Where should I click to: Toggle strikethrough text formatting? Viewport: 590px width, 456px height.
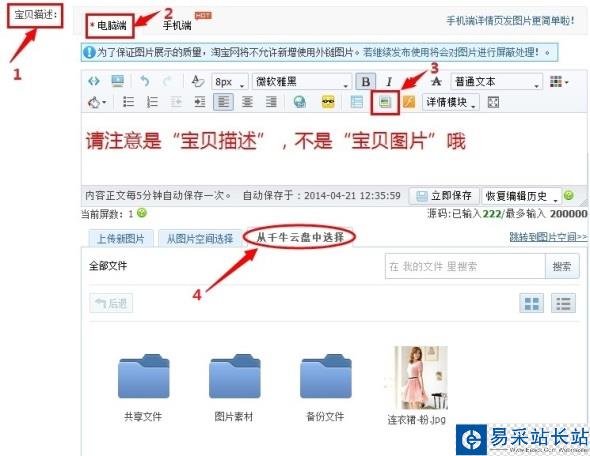coord(436,81)
